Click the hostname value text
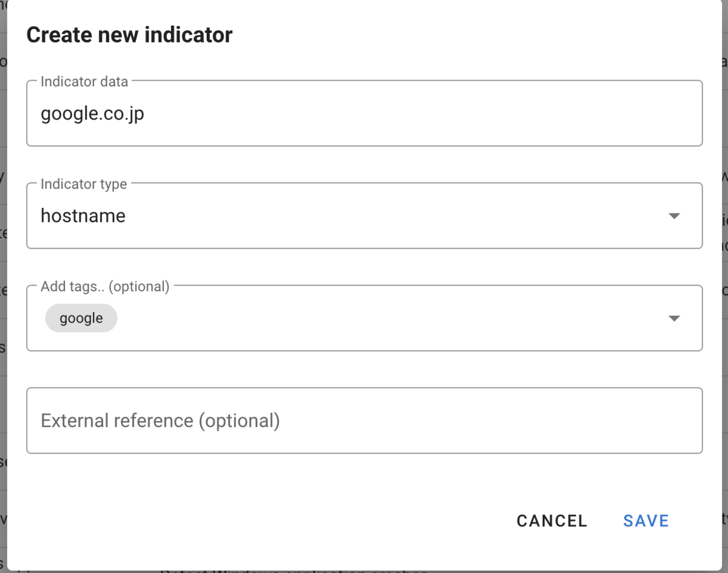This screenshot has height=573, width=728. [x=83, y=216]
